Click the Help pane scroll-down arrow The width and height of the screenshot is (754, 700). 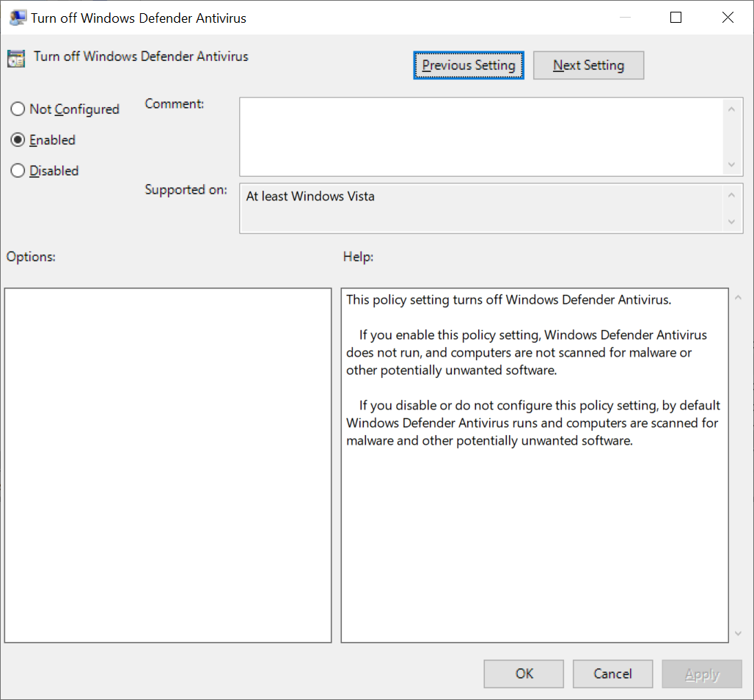(x=738, y=632)
